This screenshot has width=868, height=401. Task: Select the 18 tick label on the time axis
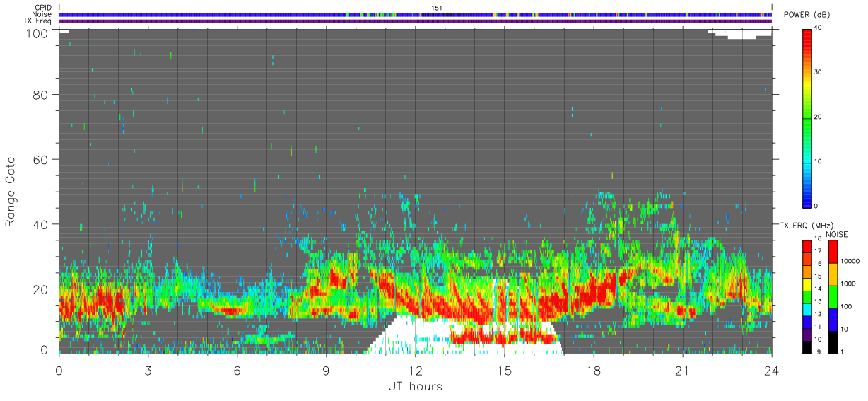pos(594,371)
